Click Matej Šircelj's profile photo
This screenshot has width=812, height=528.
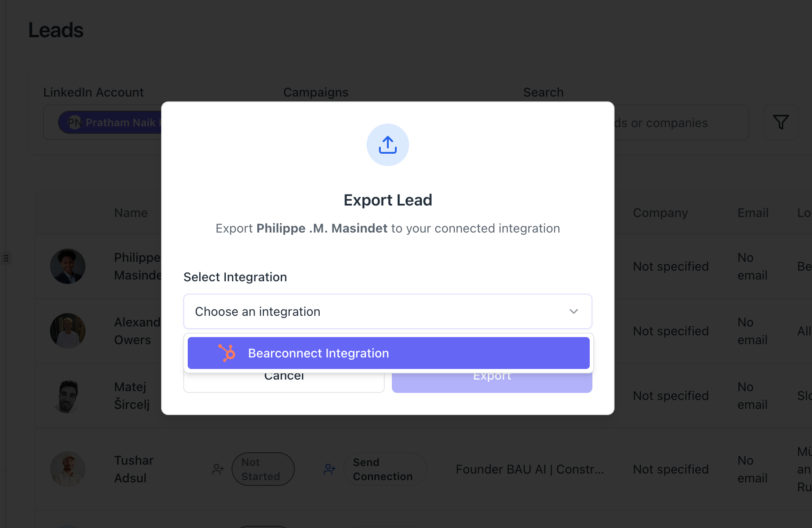click(68, 396)
